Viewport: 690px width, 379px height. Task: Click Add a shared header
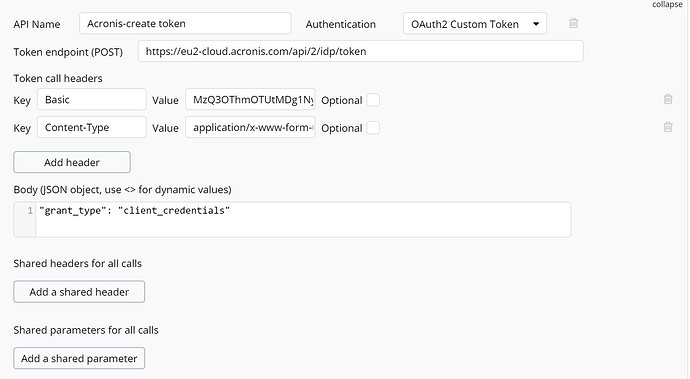point(79,292)
